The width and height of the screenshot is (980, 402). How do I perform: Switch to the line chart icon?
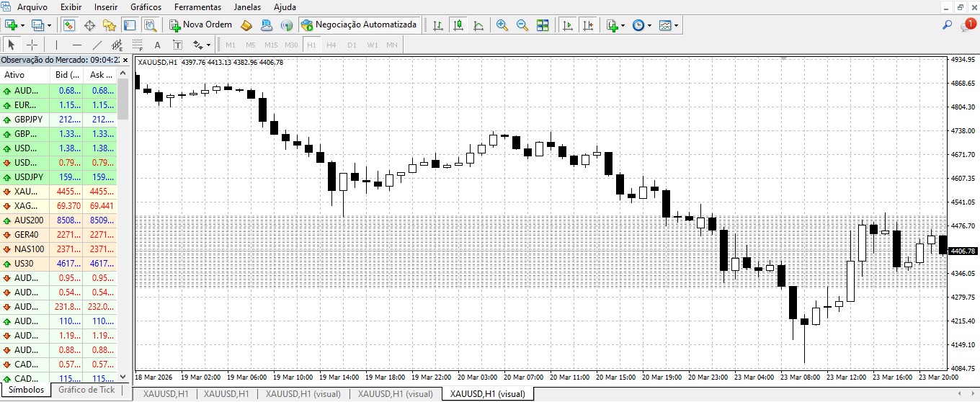[478, 25]
